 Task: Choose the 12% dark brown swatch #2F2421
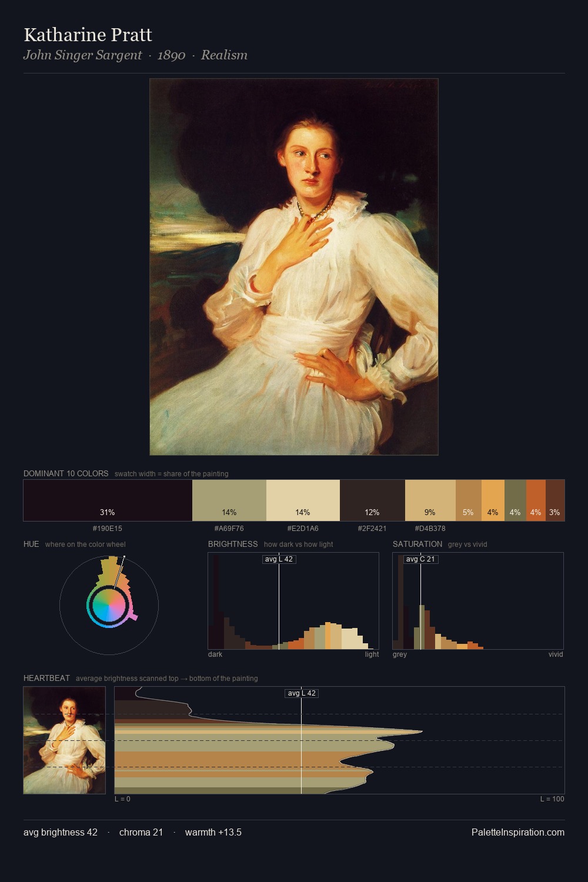coord(372,500)
